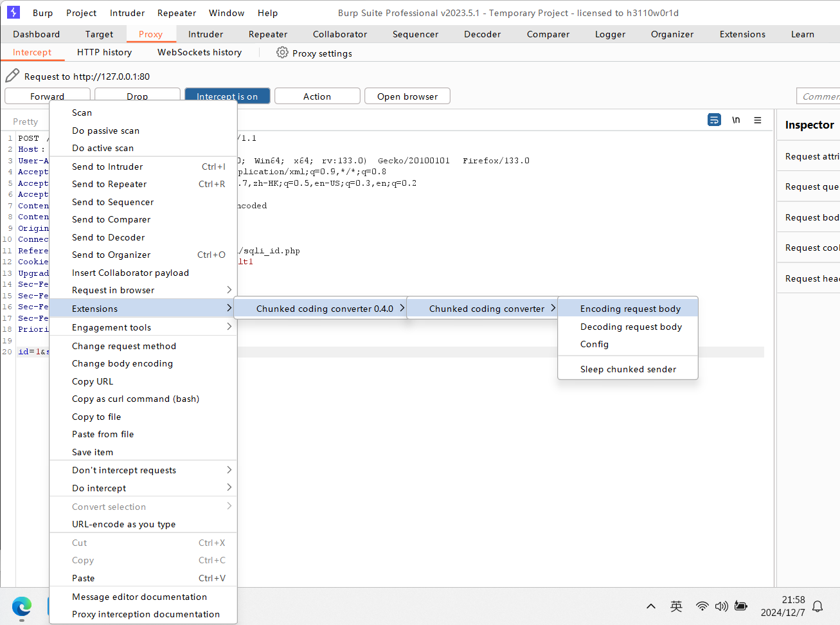This screenshot has width=840, height=625.
Task: Expand Chunked coding converter 0.4.0 submenu
Action: pos(320,309)
